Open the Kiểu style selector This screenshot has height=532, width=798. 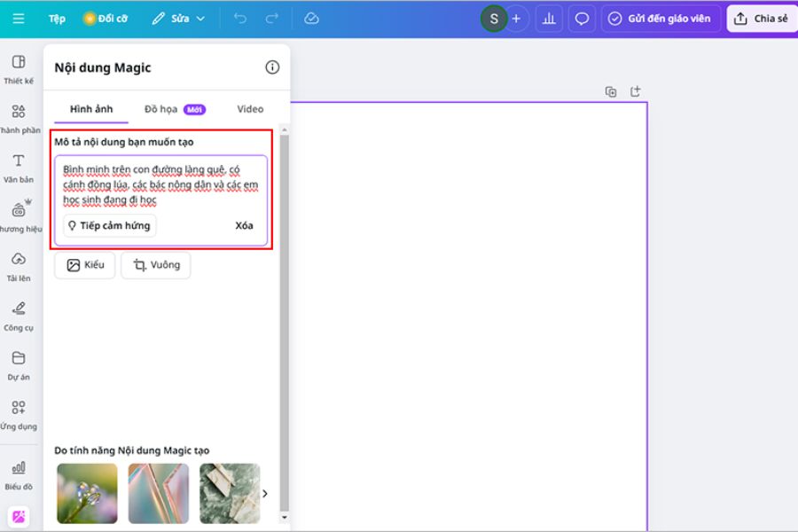[85, 265]
